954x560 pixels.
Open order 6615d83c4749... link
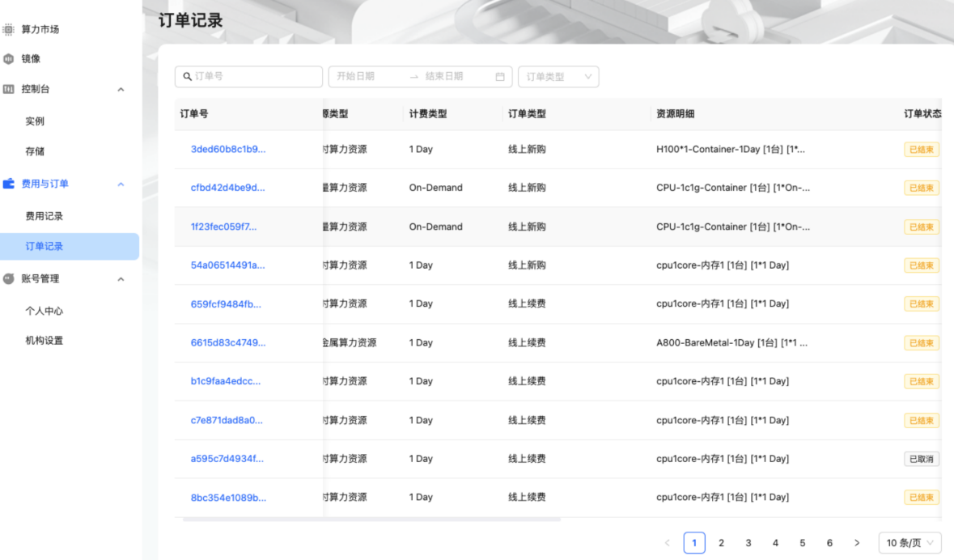[x=227, y=342]
